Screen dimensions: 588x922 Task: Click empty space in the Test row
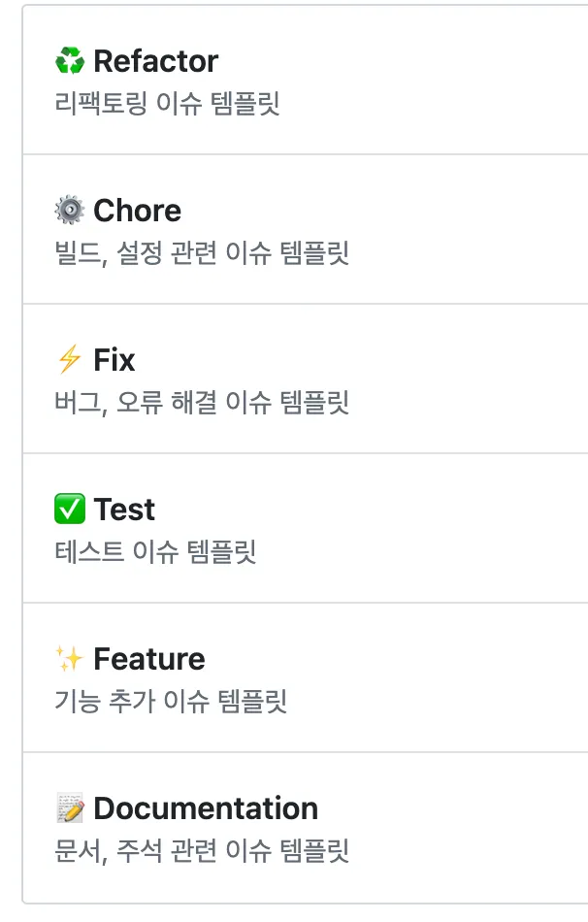437,529
